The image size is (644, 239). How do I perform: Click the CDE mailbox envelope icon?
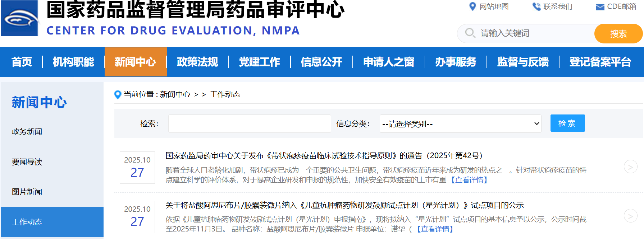600,7
